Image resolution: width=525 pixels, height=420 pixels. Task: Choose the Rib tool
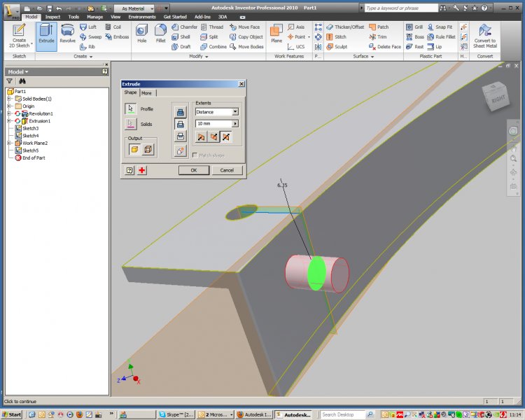(x=87, y=47)
